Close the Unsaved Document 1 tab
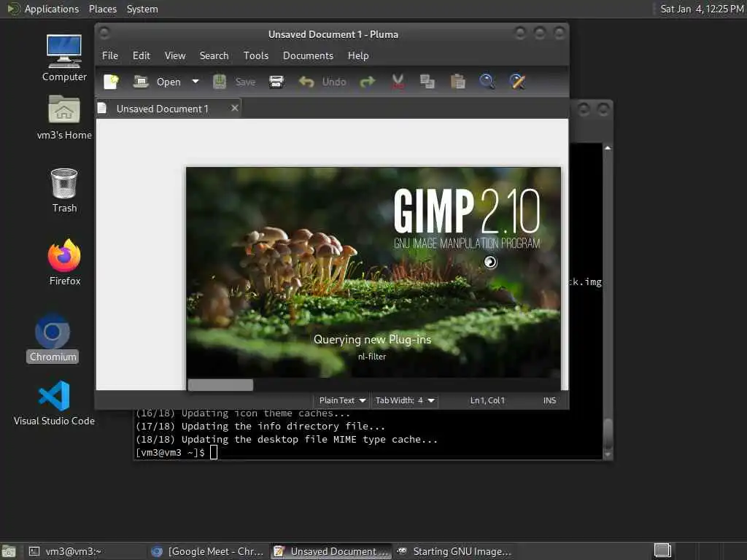This screenshot has width=747, height=560. (234, 108)
